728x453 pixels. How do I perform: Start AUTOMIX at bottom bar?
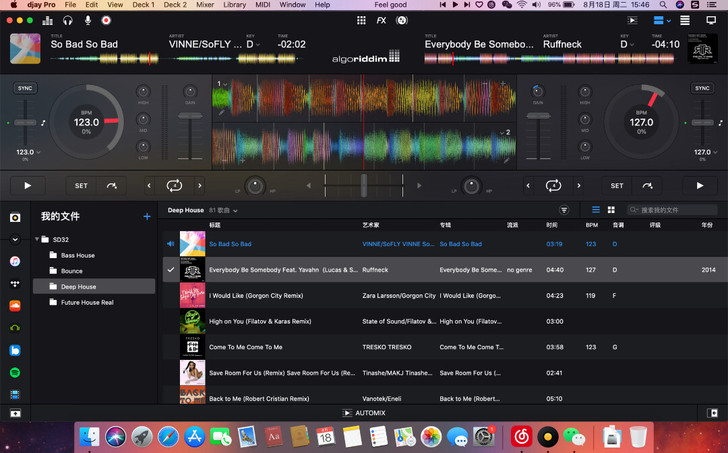tap(364, 413)
